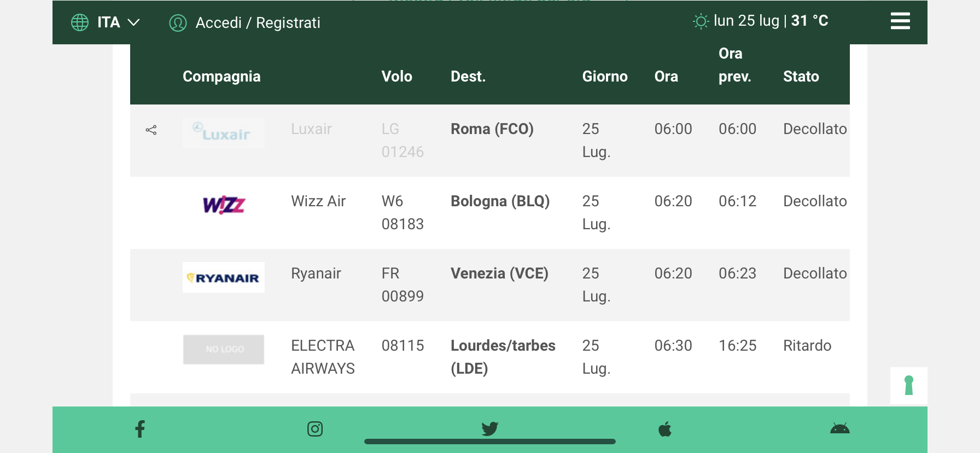Open Roma (FCO) destination flight
Image resolution: width=980 pixels, height=453 pixels.
pyautogui.click(x=492, y=129)
